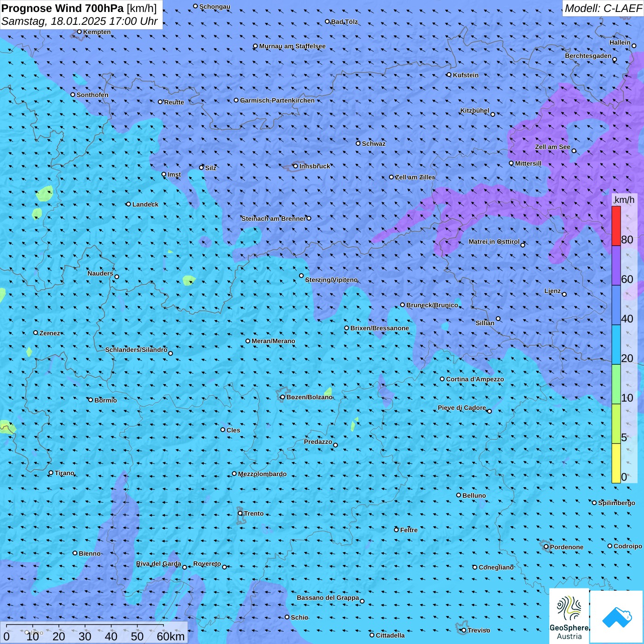The width and height of the screenshot is (644, 644).
Task: Click the Feltre location dot
Action: (396, 530)
